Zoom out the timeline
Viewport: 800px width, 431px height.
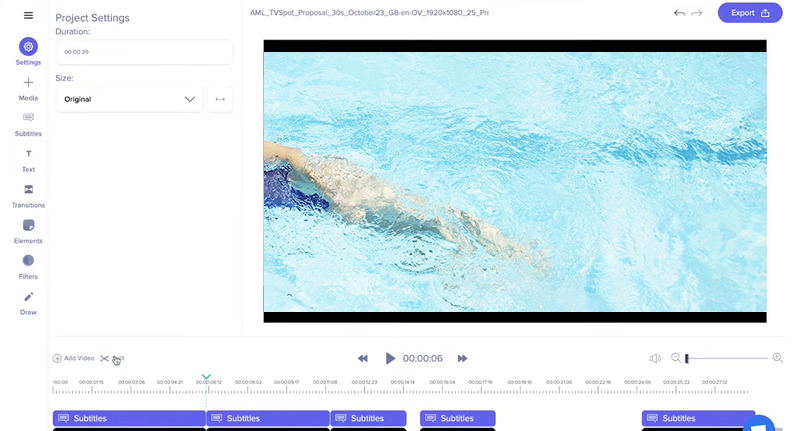[676, 358]
